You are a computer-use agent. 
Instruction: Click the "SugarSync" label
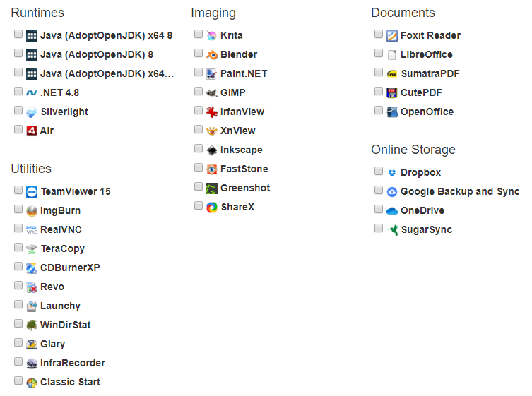tap(427, 230)
